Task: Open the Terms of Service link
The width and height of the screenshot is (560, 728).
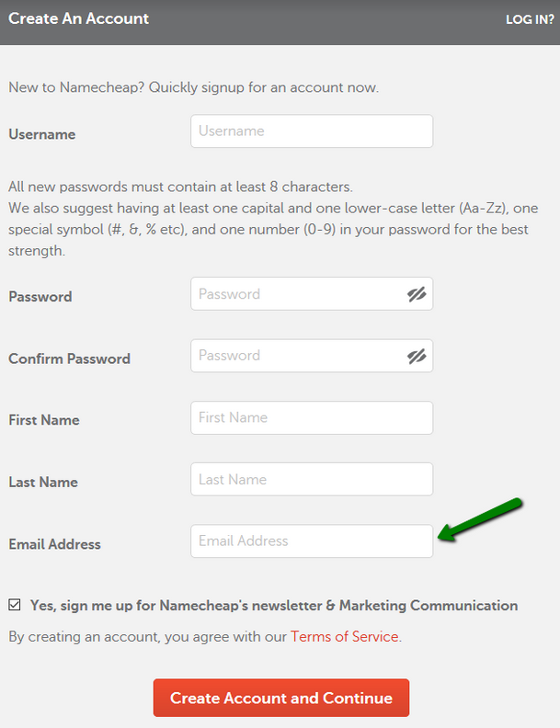Action: pyautogui.click(x=344, y=636)
